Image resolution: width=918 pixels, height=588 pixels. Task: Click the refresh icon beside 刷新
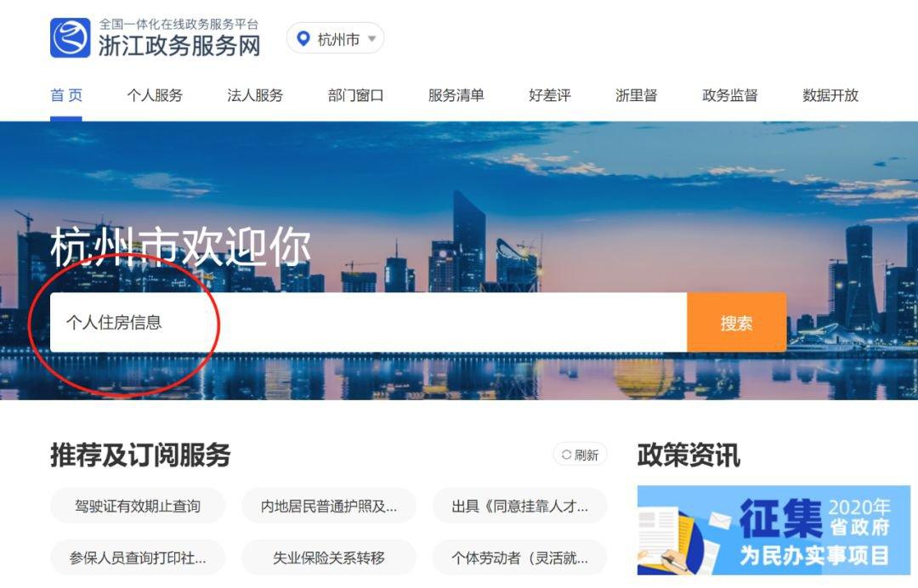tap(566, 455)
